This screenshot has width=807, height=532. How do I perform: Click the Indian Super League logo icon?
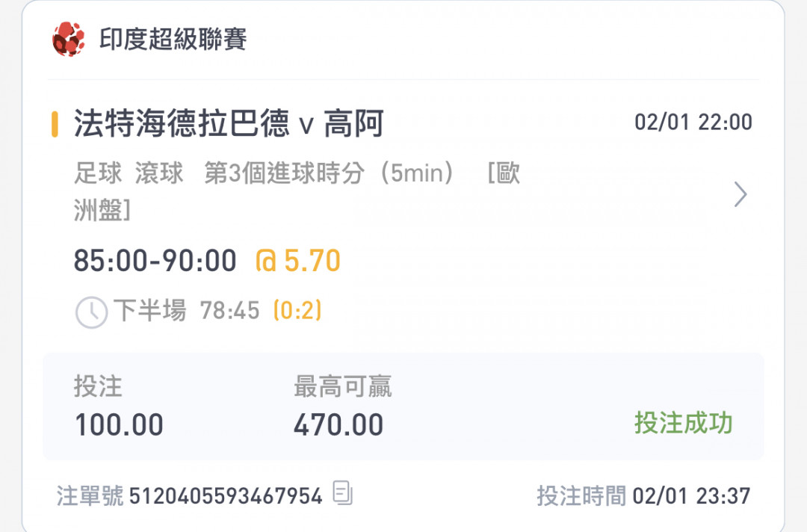tap(69, 39)
